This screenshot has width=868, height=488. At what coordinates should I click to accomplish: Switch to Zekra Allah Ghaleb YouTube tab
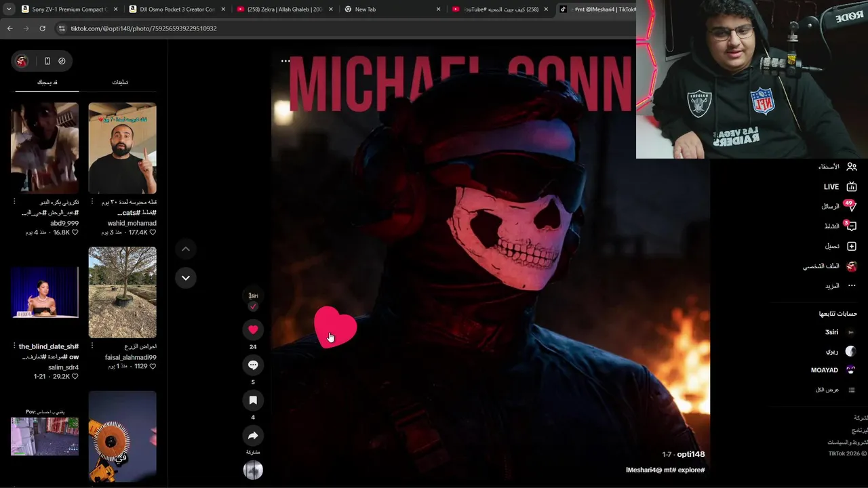285,9
